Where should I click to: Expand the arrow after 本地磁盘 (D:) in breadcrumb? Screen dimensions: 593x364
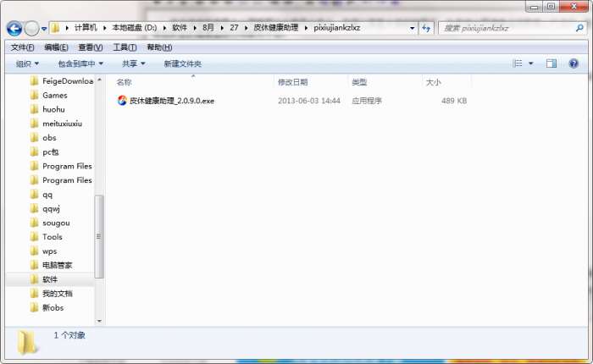164,28
